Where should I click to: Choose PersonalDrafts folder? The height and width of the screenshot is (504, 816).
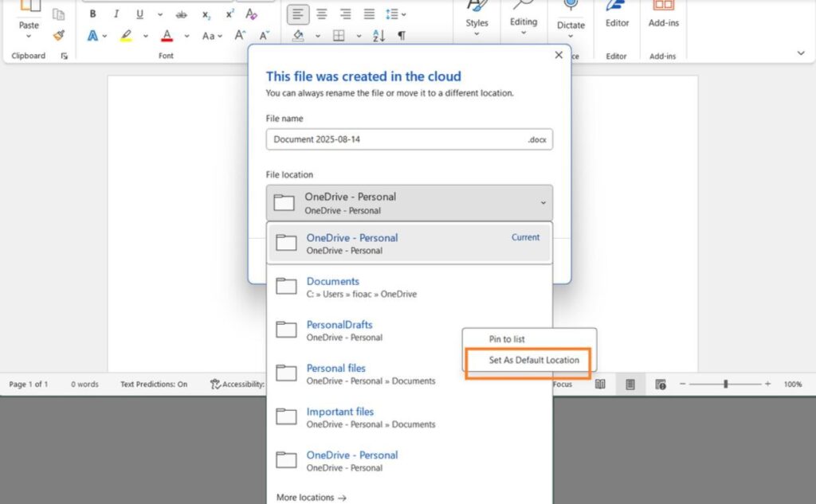[364, 330]
